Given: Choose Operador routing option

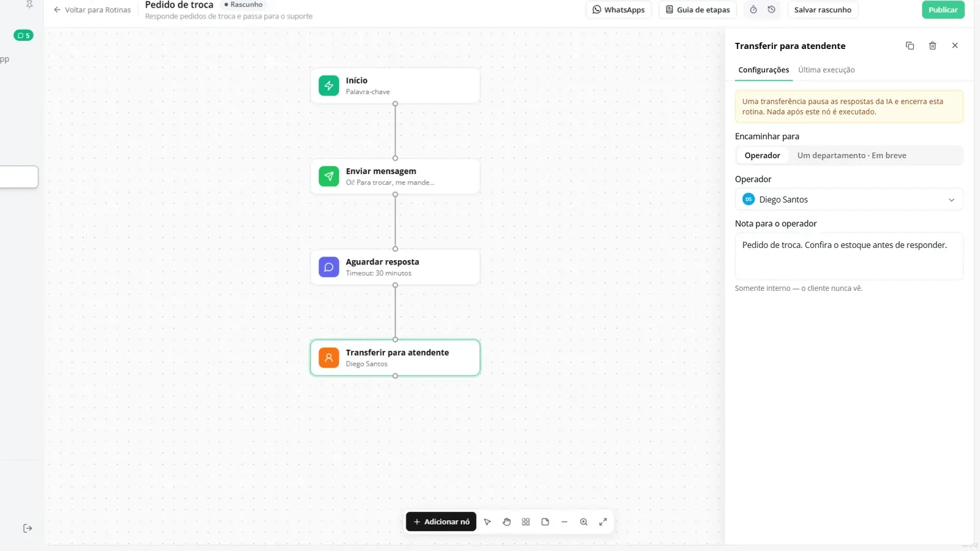Looking at the screenshot, I should (762, 156).
